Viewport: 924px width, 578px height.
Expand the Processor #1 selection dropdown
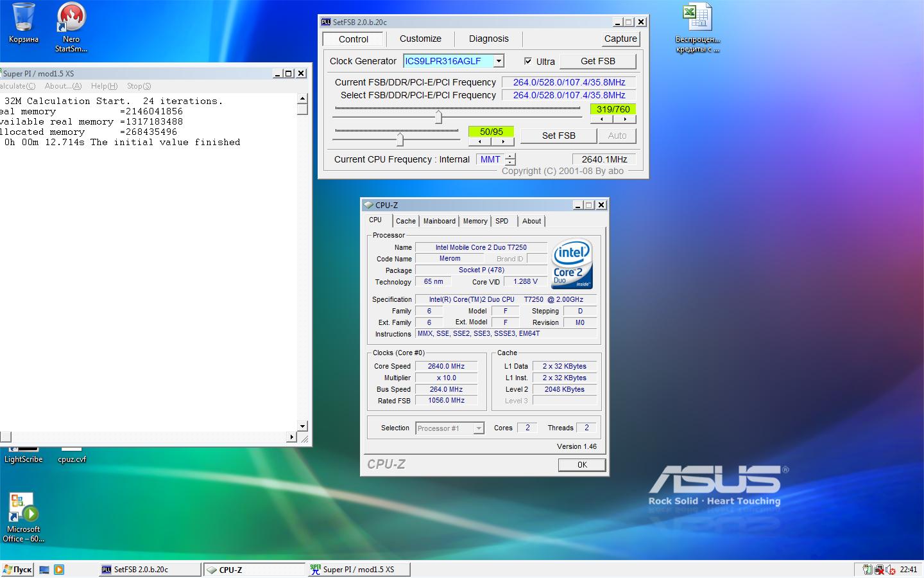click(x=479, y=428)
